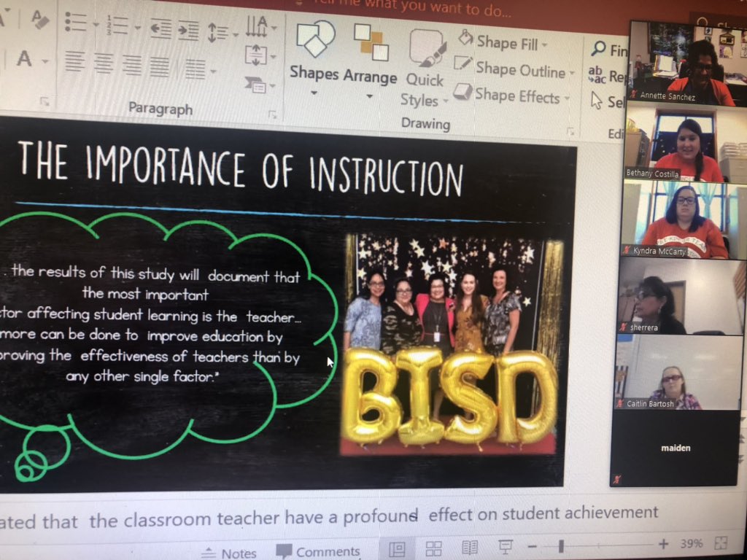Expand the Bullets dropdown arrow
The height and width of the screenshot is (560, 747).
click(96, 24)
